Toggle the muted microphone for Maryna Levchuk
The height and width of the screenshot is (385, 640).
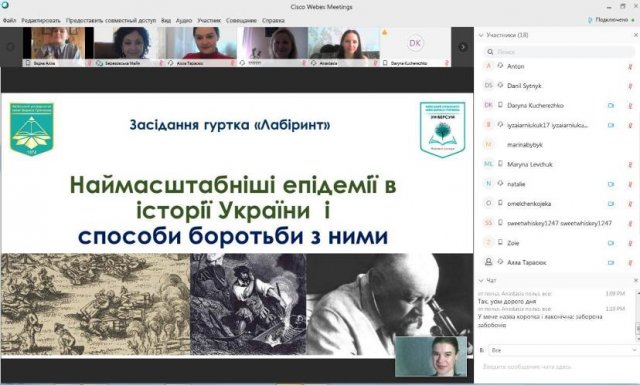coord(630,165)
